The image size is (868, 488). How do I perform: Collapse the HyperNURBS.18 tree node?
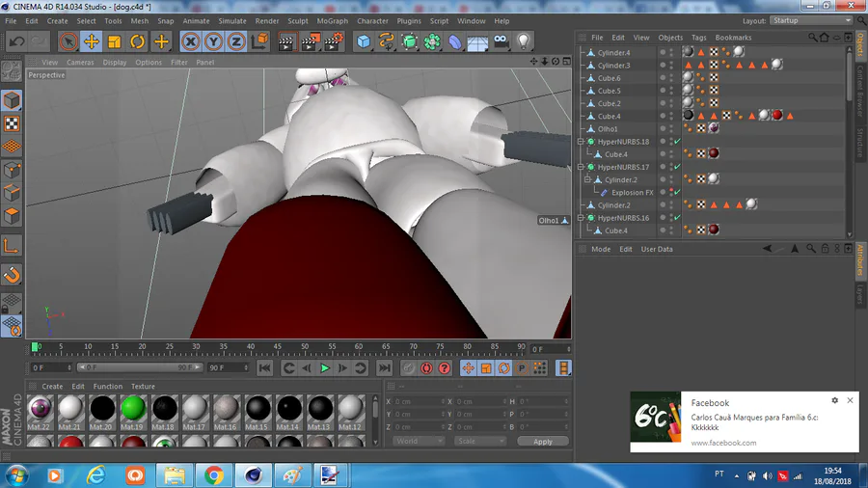(581, 142)
